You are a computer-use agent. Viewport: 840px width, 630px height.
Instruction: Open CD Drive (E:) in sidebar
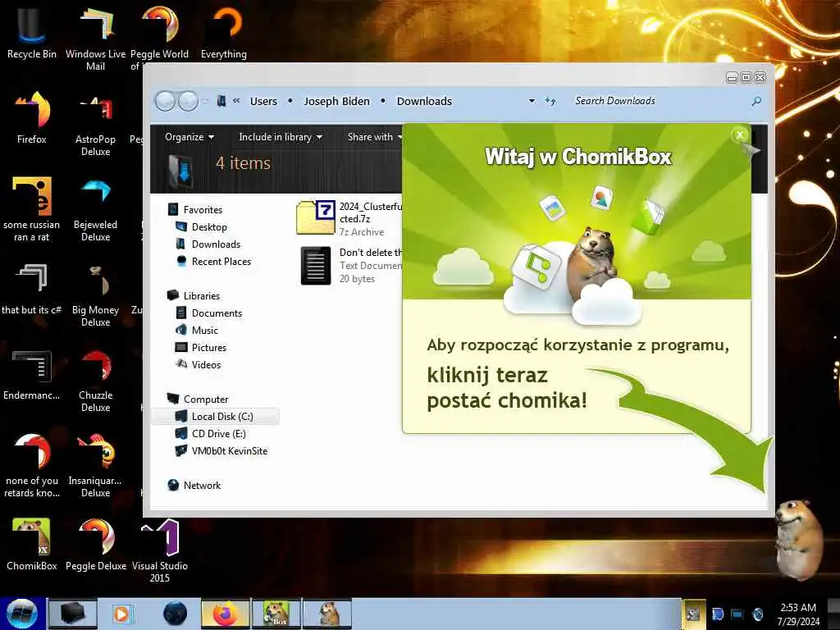click(x=211, y=433)
